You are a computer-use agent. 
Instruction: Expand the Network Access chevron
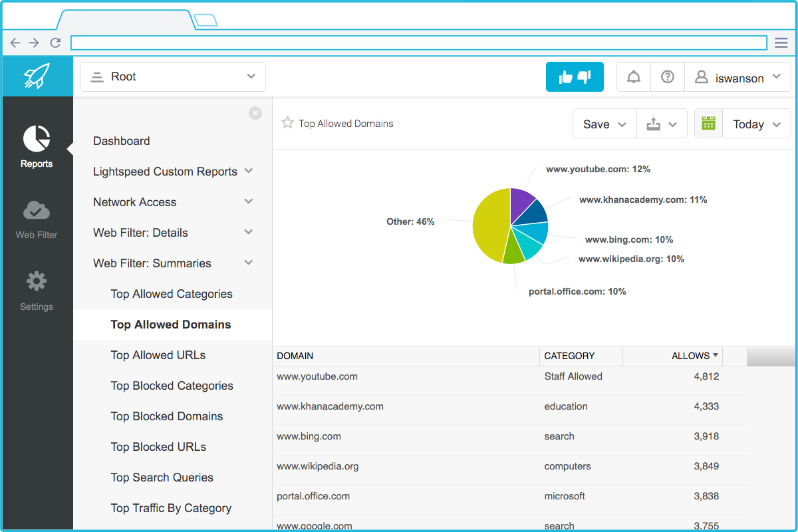(249, 201)
